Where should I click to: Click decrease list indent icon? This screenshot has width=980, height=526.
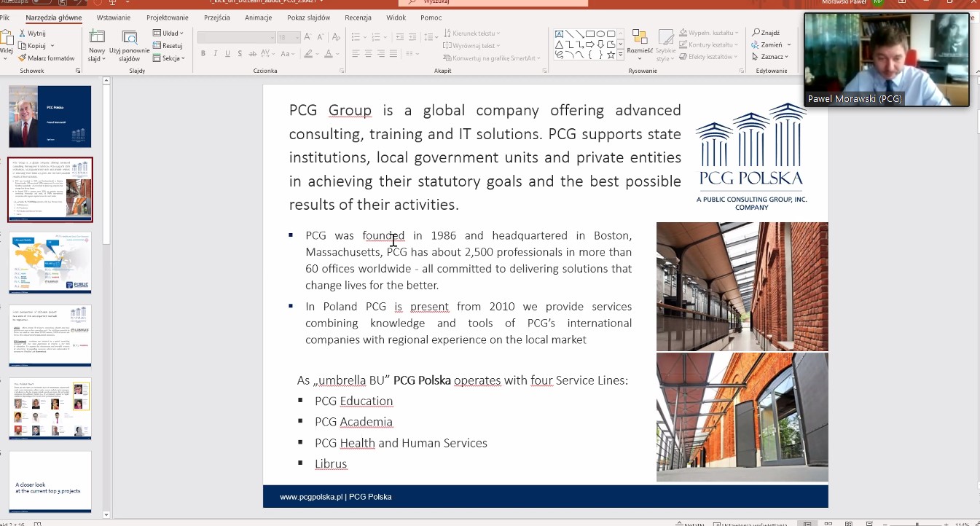[400, 37]
